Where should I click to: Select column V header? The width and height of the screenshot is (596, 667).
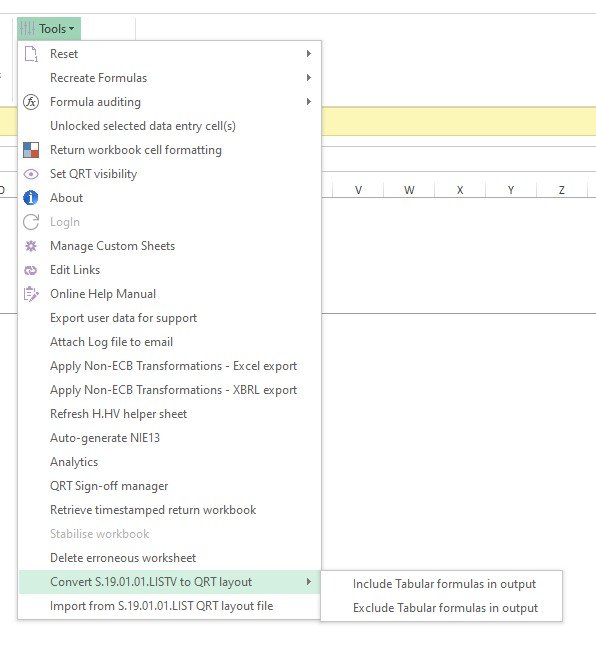tap(358, 190)
